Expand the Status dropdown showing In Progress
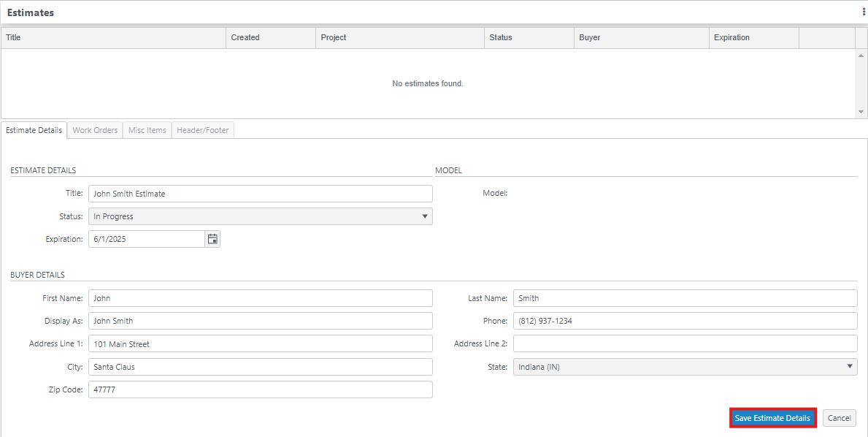The height and width of the screenshot is (437, 868). [x=260, y=216]
